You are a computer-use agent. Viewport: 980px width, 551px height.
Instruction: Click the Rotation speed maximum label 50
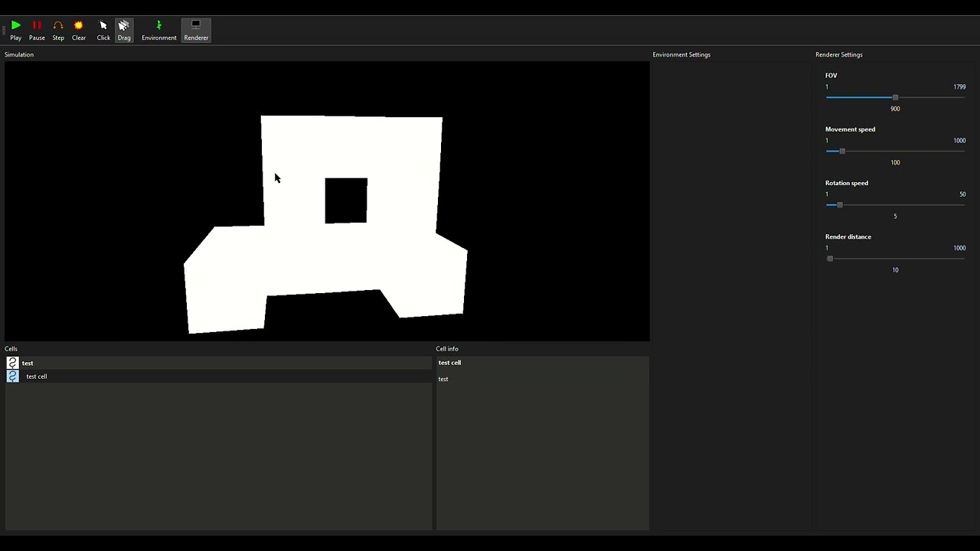pyautogui.click(x=962, y=194)
